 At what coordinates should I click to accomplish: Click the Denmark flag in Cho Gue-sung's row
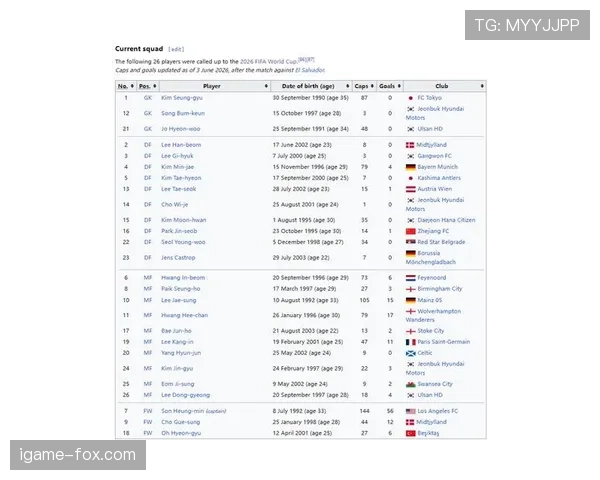pos(410,422)
